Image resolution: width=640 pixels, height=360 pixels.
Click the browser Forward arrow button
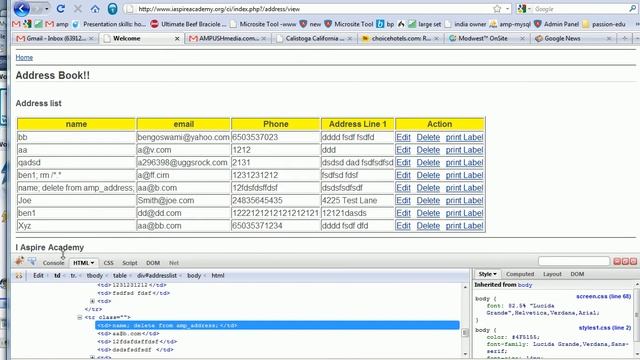pos(37,9)
